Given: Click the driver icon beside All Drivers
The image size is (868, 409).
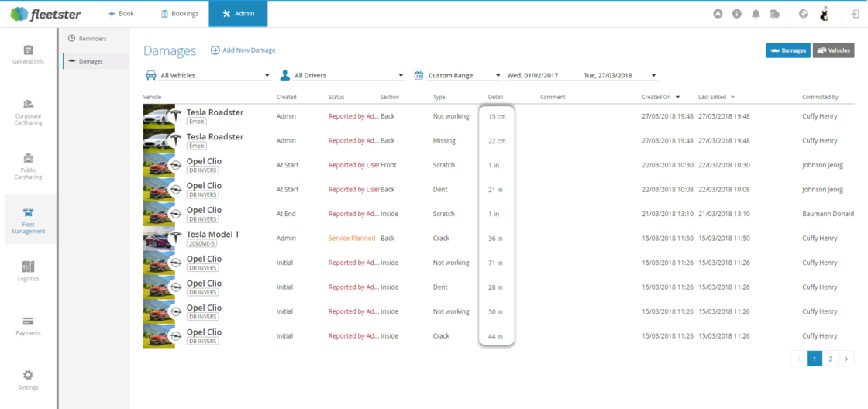Looking at the screenshot, I should [x=285, y=75].
